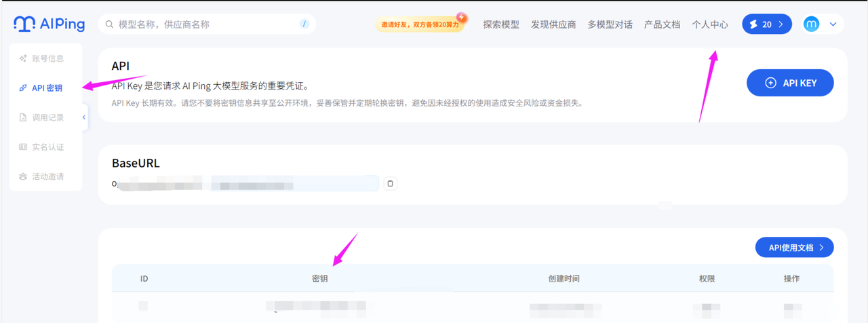The image size is (868, 323).
Task: Open the AIPing logo home link
Action: (49, 24)
